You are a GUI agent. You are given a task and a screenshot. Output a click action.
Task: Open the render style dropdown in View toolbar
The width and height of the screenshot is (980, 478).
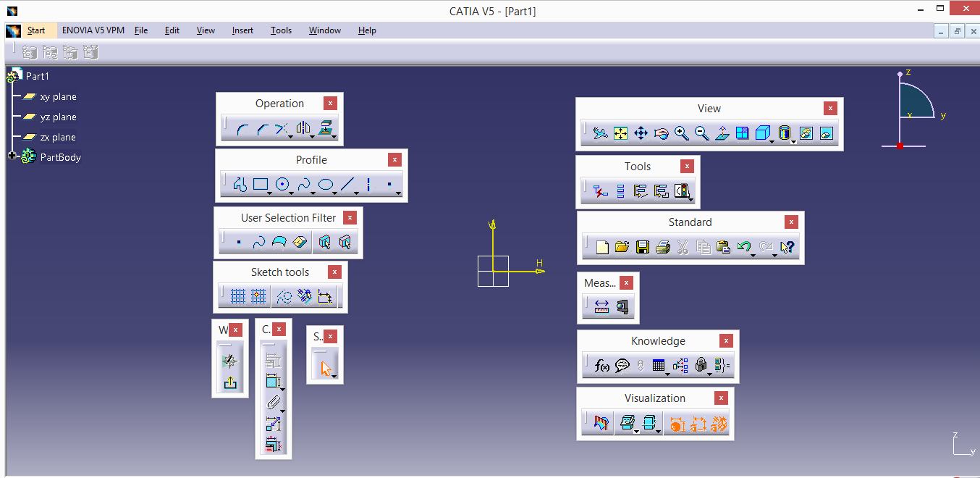coord(772,143)
